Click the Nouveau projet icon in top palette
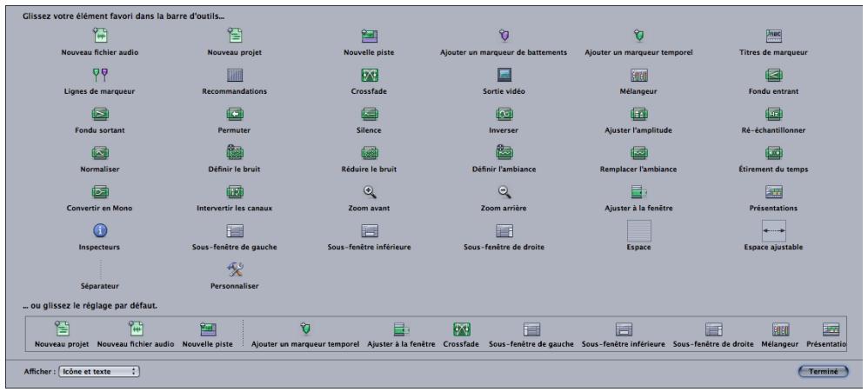Image resolution: width=868 pixels, height=392 pixels. coord(235,36)
